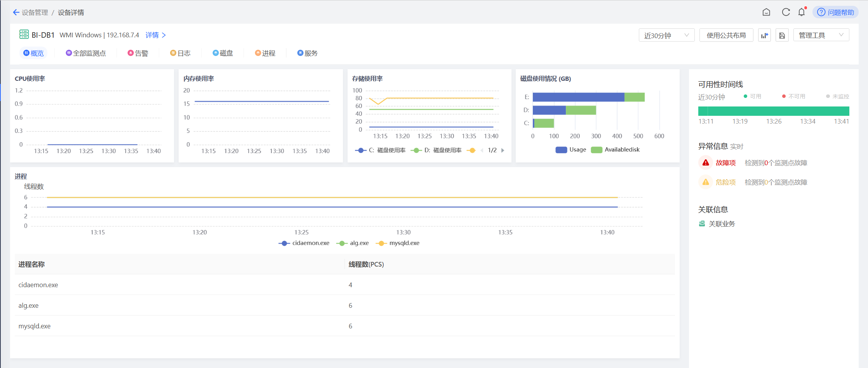868x368 pixels.
Task: Click the refresh icon
Action: pos(786,12)
